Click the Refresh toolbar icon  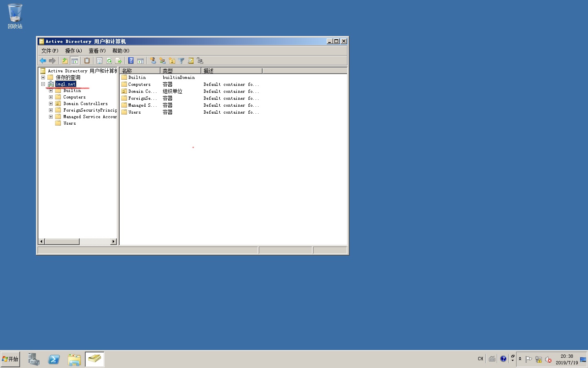(109, 61)
